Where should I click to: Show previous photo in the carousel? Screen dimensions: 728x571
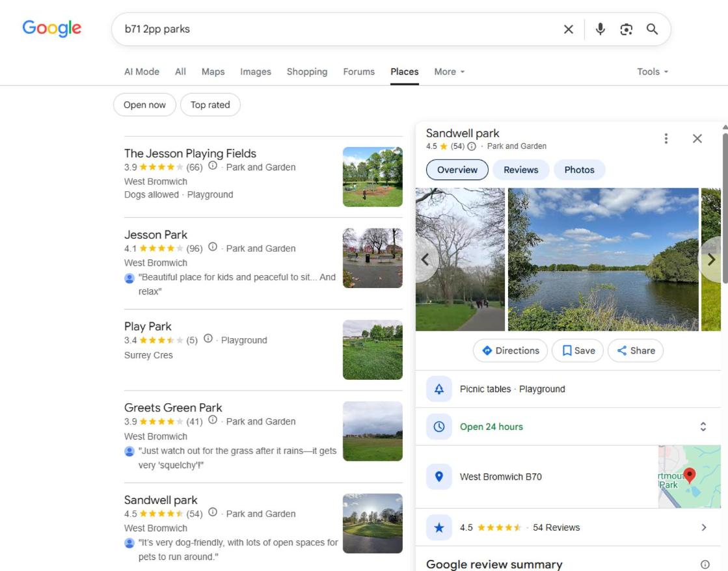pyautogui.click(x=425, y=259)
